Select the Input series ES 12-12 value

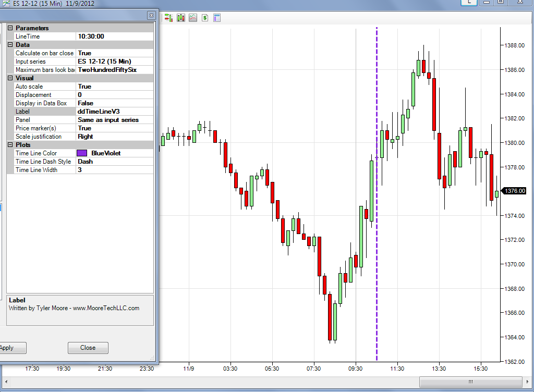point(115,62)
